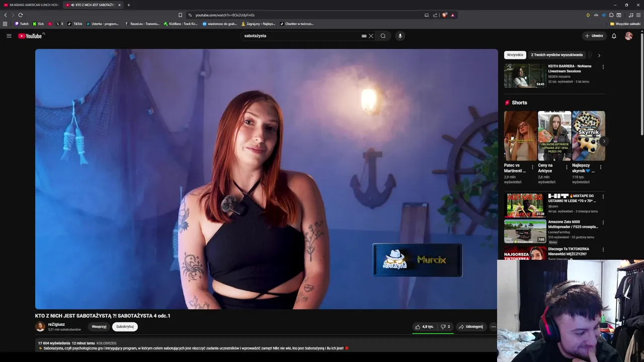
Task: Open the Kick bookmark
Action: point(38,24)
